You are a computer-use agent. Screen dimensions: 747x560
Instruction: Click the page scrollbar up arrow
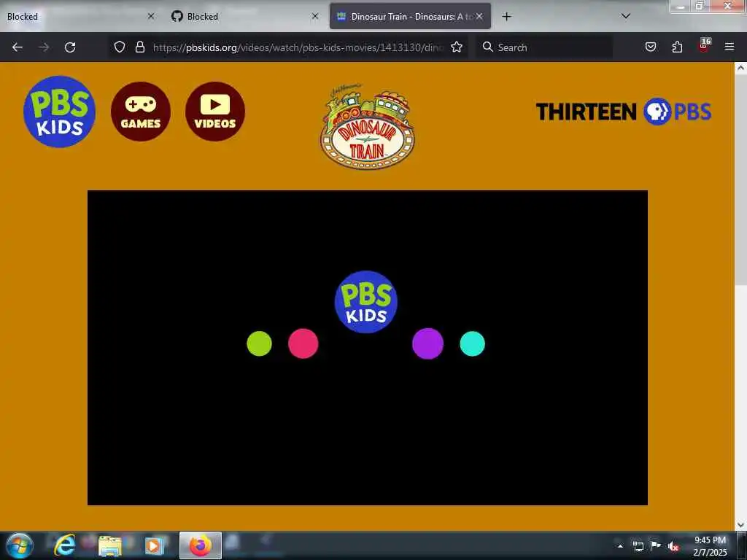(741, 68)
